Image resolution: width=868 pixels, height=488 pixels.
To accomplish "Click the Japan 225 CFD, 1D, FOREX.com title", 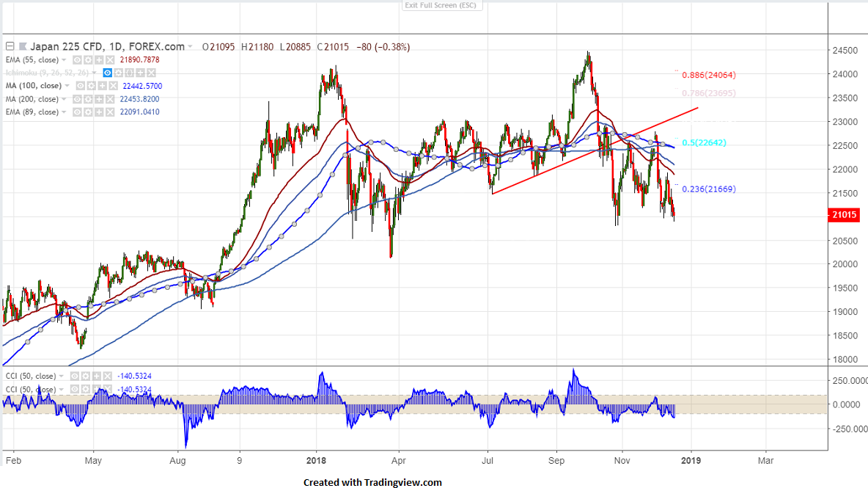I will [x=107, y=46].
